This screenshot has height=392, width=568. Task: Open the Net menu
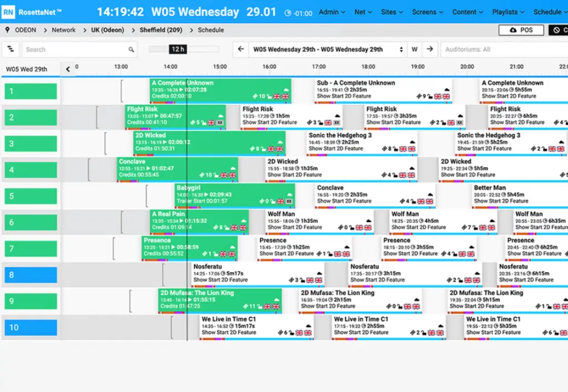click(363, 12)
